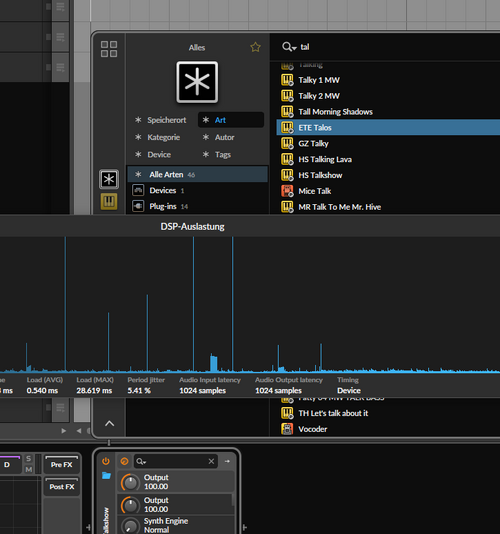Toggle the track Solo S button
500x534 pixels.
coord(29,459)
